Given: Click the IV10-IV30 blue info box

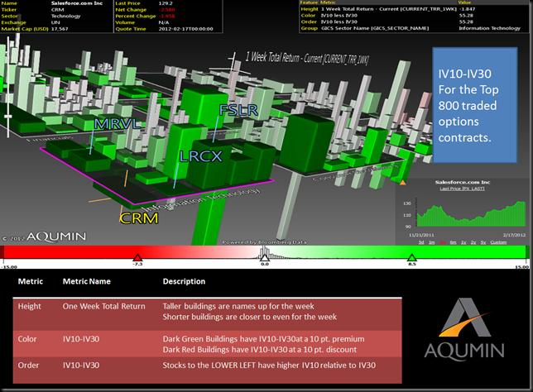Looking at the screenshot, I should click(474, 105).
